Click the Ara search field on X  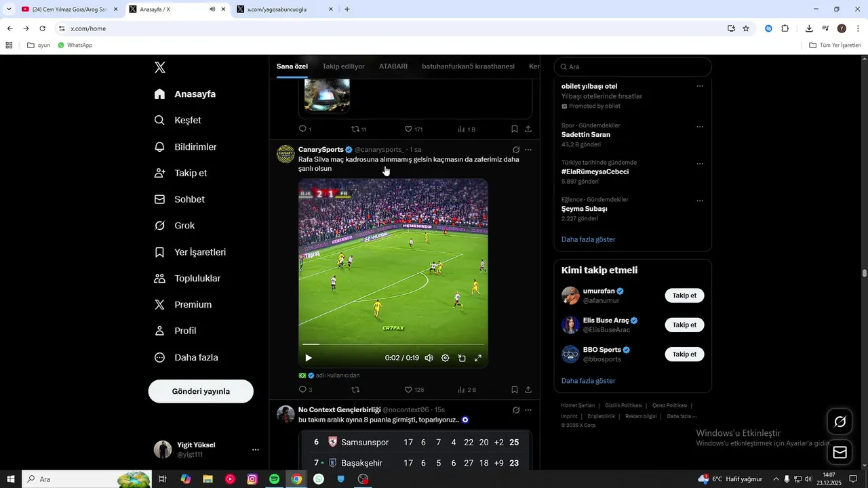[633, 67]
